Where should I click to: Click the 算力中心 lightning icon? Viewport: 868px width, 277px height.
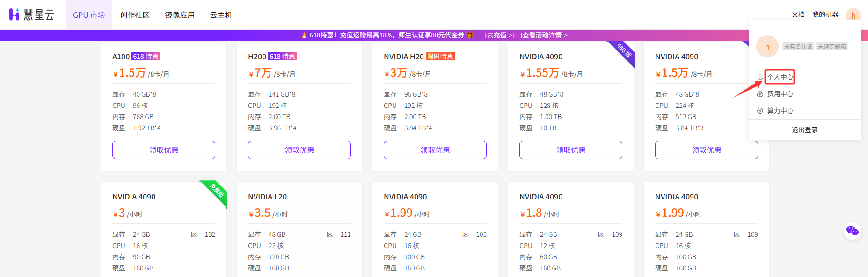point(760,111)
